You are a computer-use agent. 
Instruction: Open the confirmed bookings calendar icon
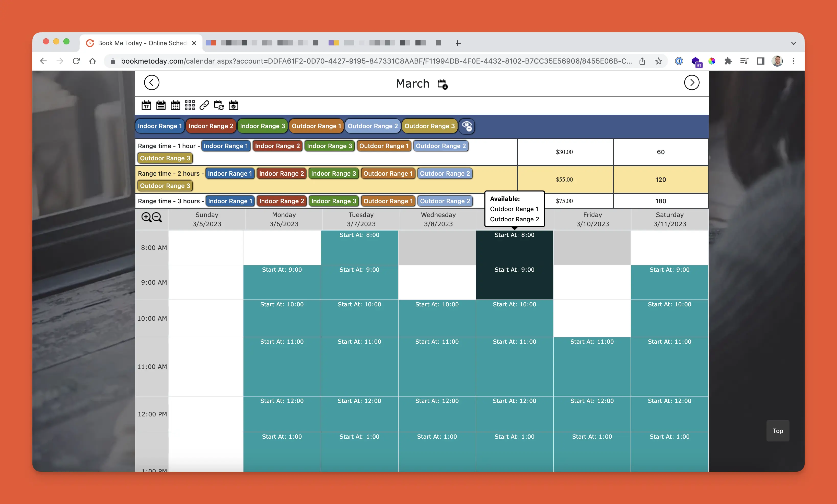233,105
